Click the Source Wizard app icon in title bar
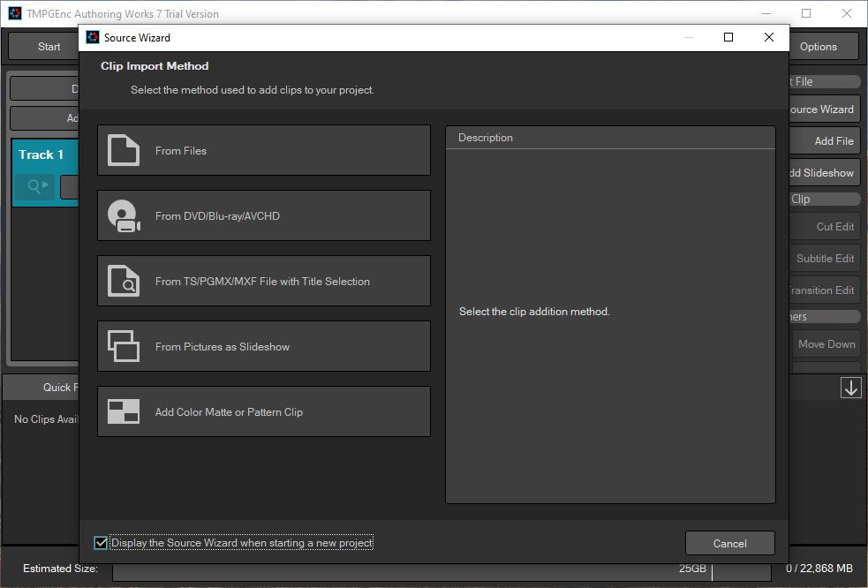Image resolution: width=868 pixels, height=588 pixels. [x=93, y=37]
